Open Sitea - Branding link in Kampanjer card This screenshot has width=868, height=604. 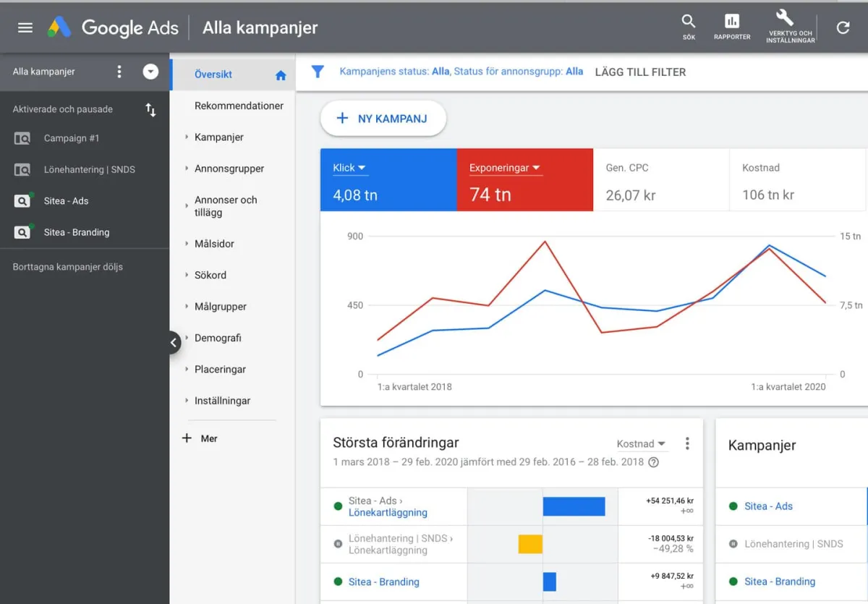780,582
